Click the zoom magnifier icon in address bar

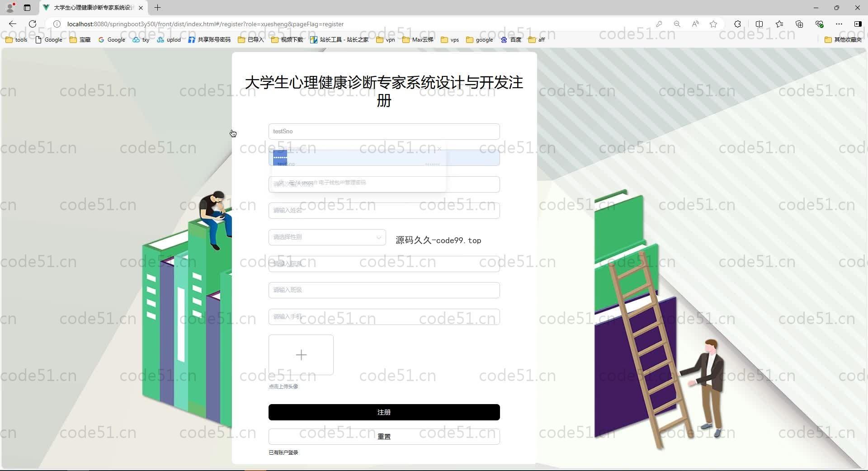[x=677, y=24]
